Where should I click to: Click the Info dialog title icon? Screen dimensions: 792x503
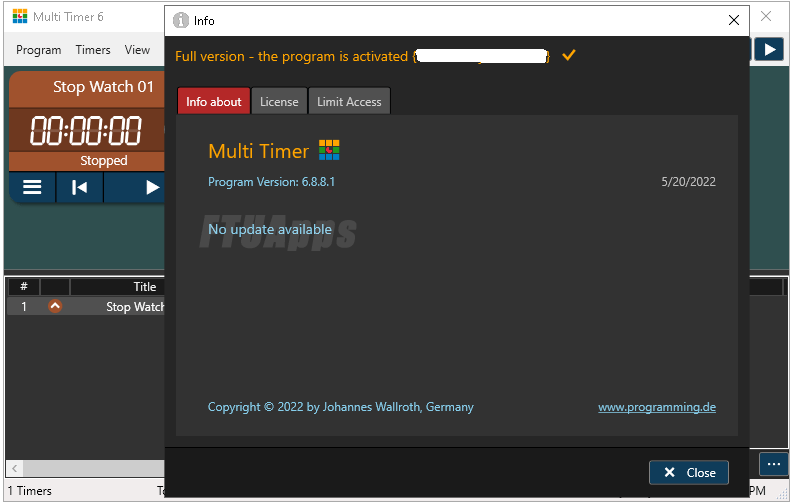(x=180, y=20)
